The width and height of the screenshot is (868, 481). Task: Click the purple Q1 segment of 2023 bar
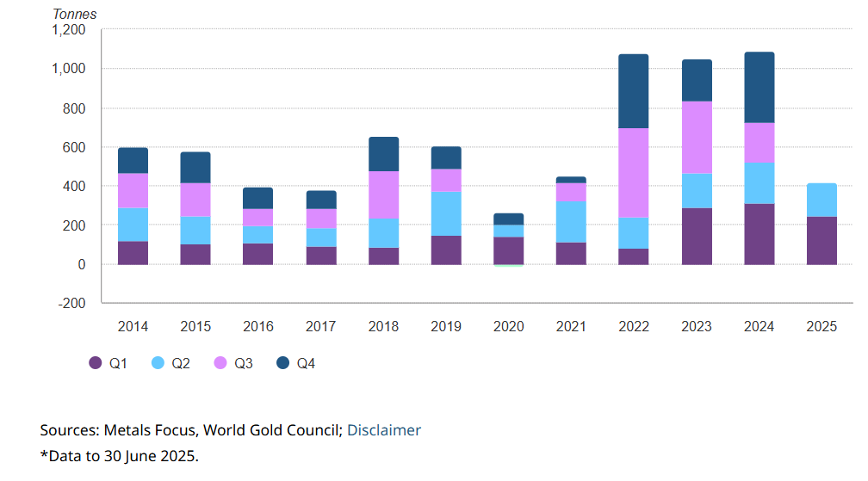[697, 236]
